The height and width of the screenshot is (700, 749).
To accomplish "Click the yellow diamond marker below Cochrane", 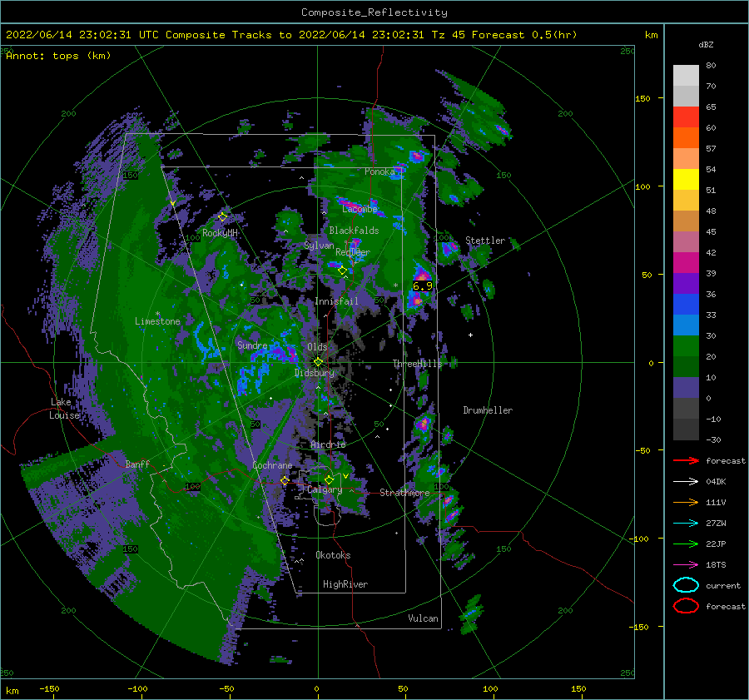I will (x=285, y=480).
